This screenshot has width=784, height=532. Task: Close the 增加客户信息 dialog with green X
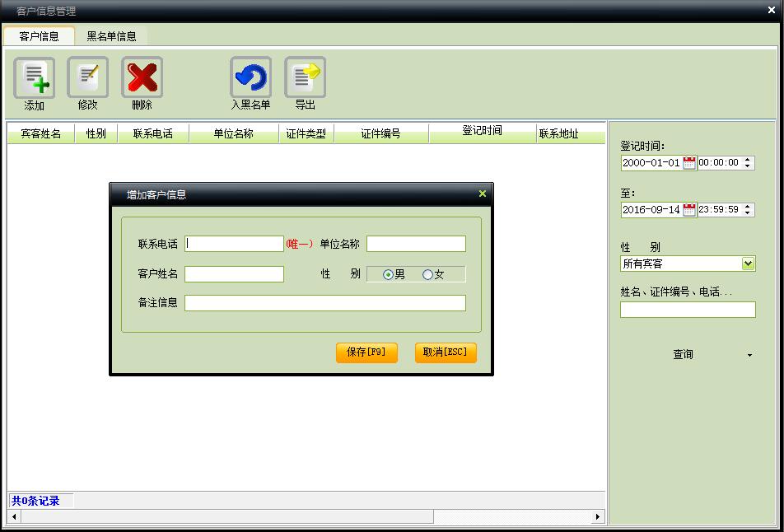tap(483, 194)
